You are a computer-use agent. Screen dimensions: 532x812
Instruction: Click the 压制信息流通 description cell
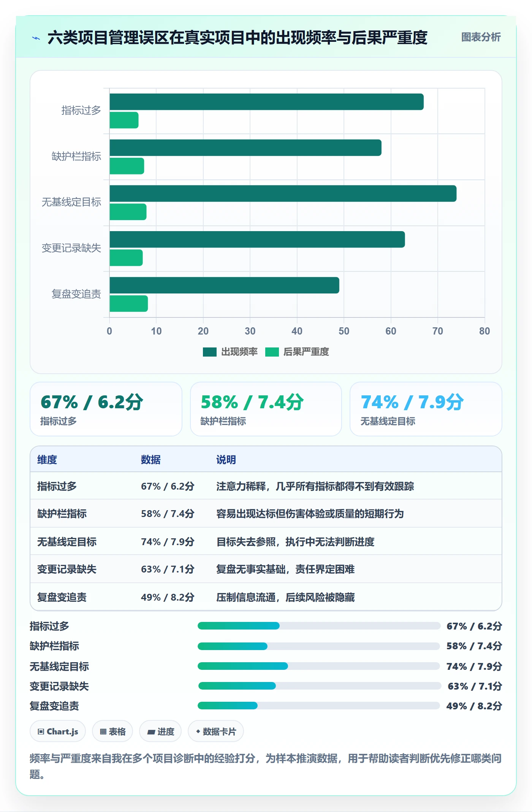pyautogui.click(x=285, y=597)
